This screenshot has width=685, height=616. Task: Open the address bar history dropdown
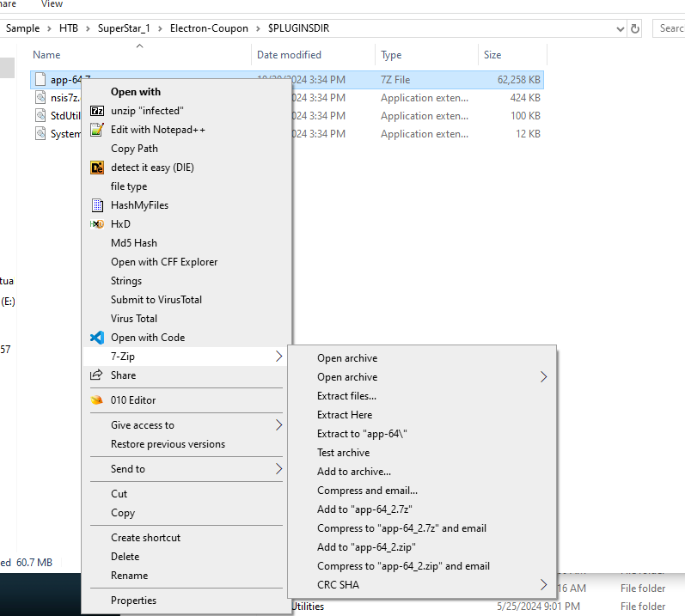[620, 28]
